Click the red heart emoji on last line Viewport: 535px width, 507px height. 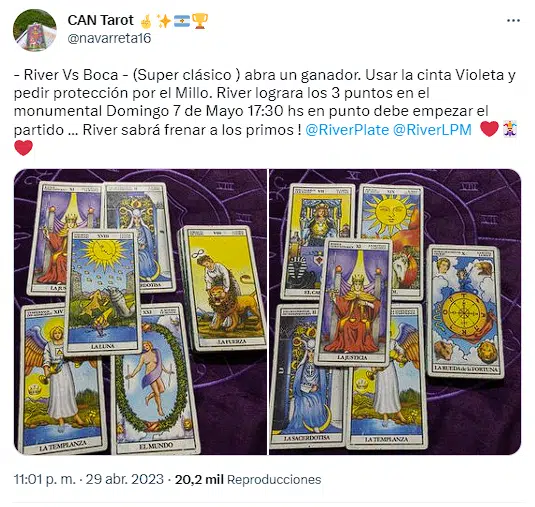click(x=24, y=148)
